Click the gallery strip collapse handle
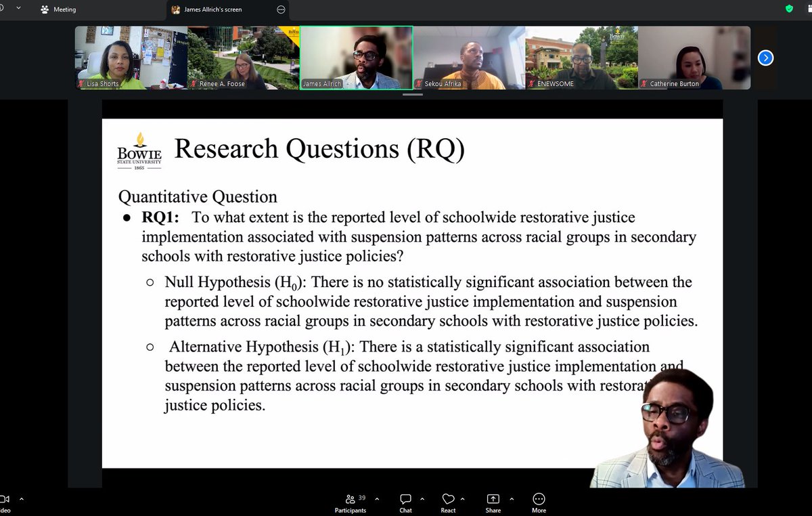Screen dimensions: 812x516 click(x=412, y=95)
